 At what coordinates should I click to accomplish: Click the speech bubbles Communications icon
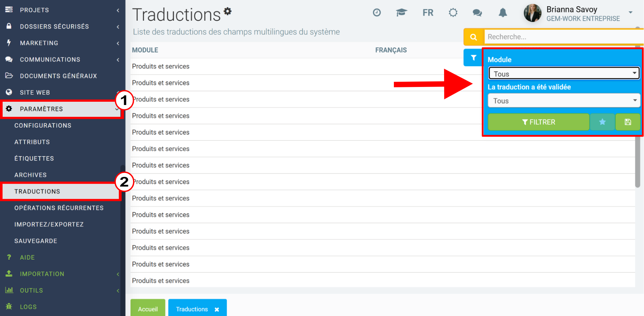[x=9, y=59]
